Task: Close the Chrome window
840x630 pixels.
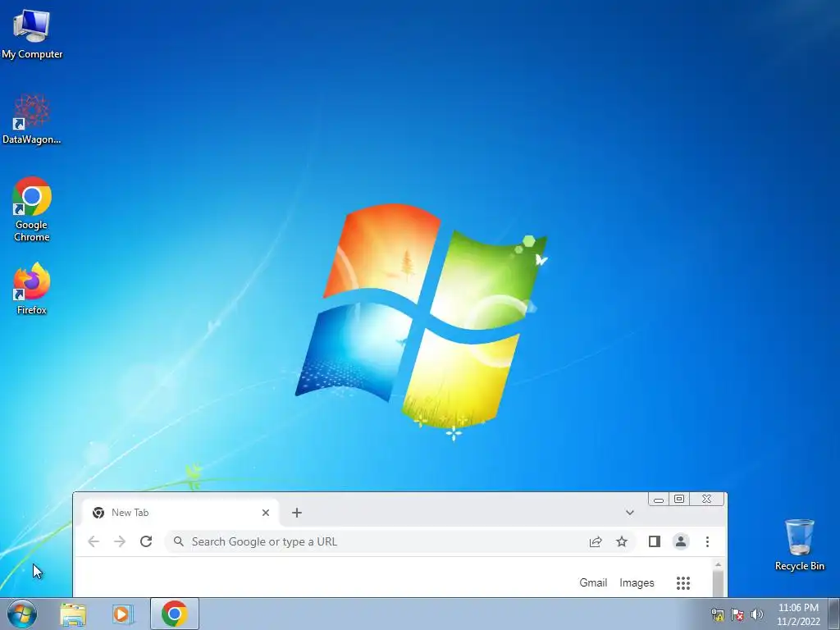Action: tap(706, 500)
